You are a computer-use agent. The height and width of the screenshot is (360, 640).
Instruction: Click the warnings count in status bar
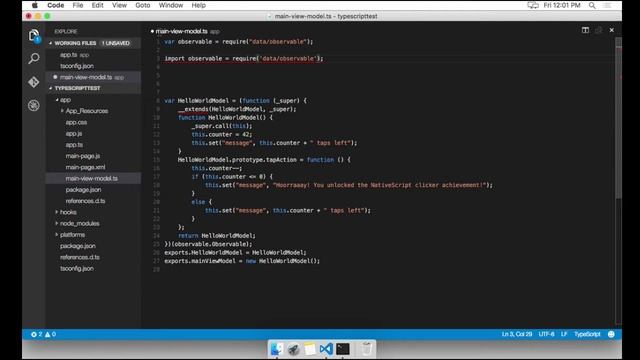[x=50, y=334]
